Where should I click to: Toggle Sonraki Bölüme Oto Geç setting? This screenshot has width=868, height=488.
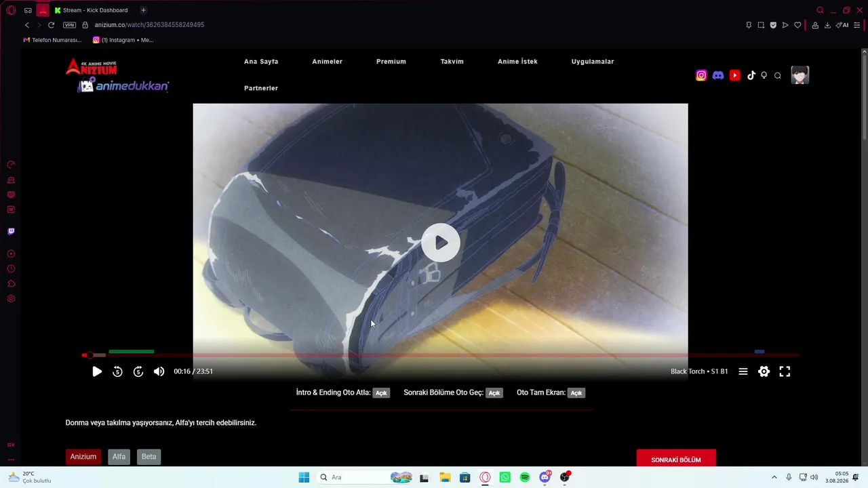pos(494,392)
